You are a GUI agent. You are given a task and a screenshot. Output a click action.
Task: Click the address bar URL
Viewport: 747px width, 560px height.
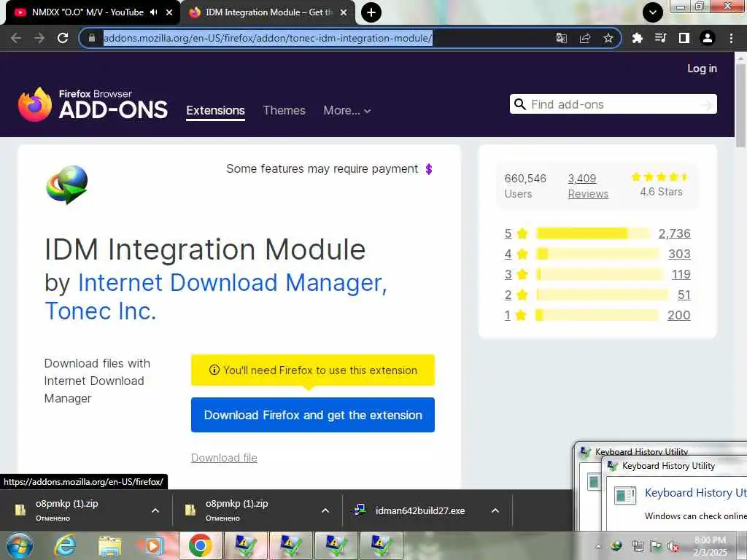(x=268, y=38)
